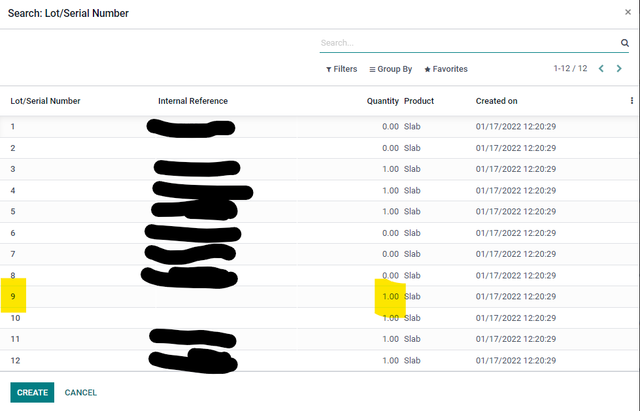
Task: Go to the next page arrow
Action: coord(619,69)
